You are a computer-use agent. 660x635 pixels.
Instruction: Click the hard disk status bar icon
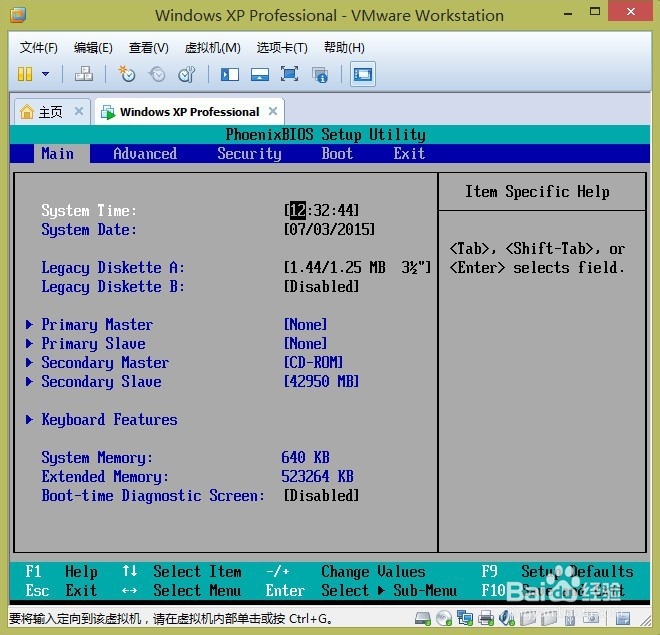pos(423,618)
